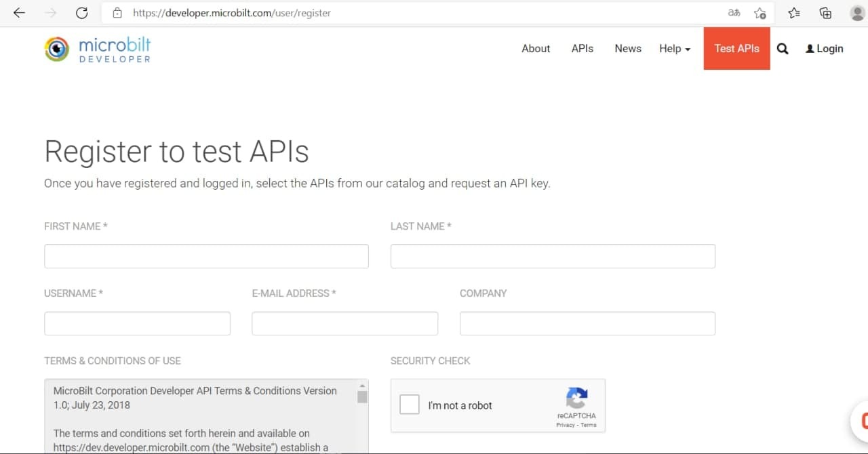Click the site padlock icon in address bar
This screenshot has width=868, height=454.
pyautogui.click(x=117, y=13)
